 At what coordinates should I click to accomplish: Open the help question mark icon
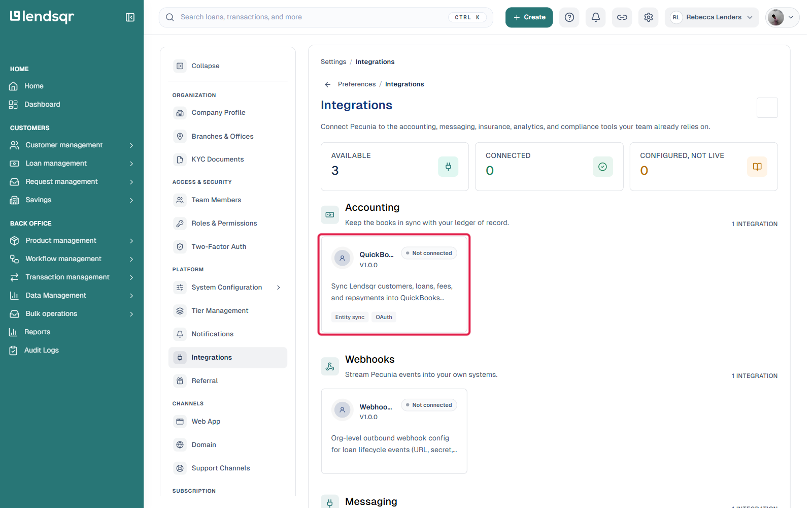[569, 17]
